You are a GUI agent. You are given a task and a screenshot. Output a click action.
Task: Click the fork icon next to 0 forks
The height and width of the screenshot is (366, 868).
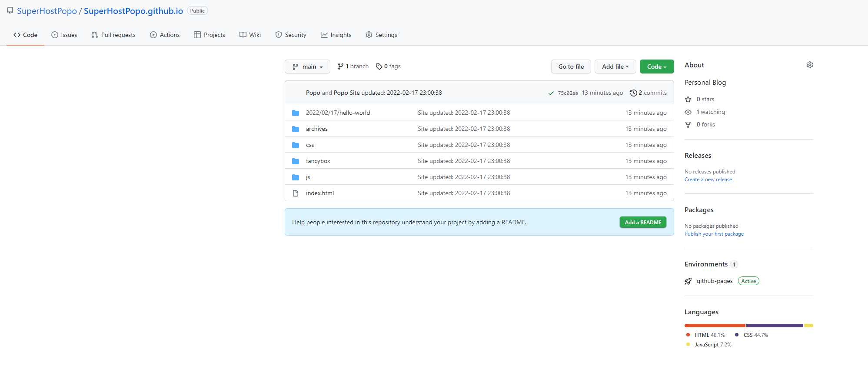688,125
